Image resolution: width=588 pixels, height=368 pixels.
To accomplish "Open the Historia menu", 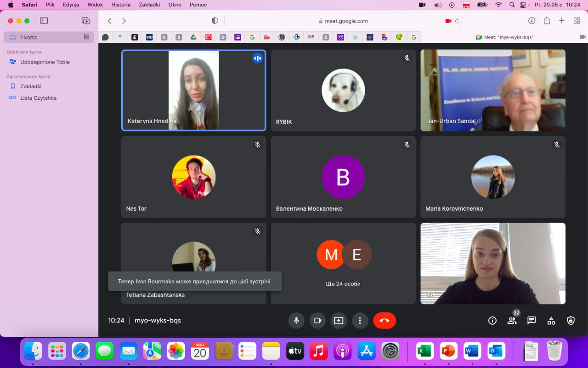I will (121, 5).
